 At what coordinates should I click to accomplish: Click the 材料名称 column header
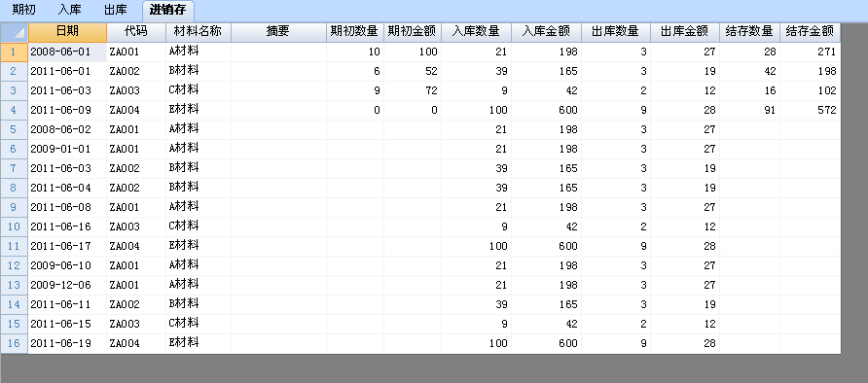click(x=199, y=33)
